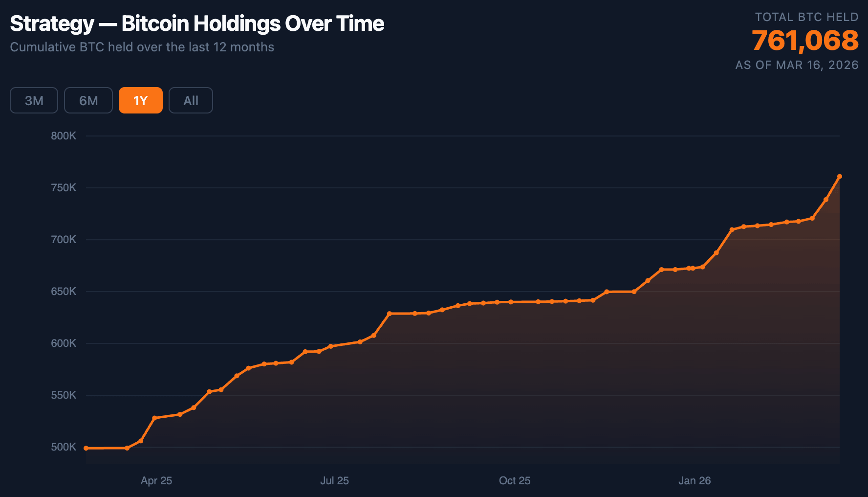868x497 pixels.
Task: Click the 550K y-axis label
Action: click(64, 395)
